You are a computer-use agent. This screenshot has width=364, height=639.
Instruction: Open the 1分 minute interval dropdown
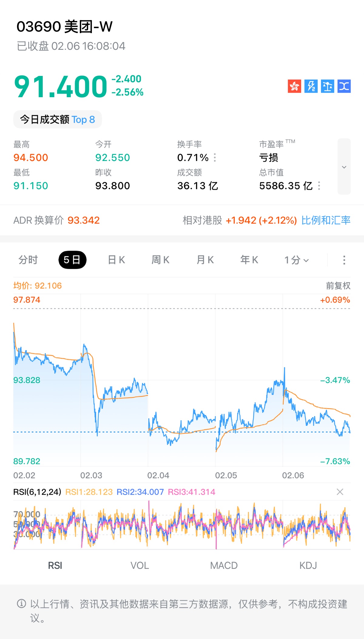click(x=296, y=260)
